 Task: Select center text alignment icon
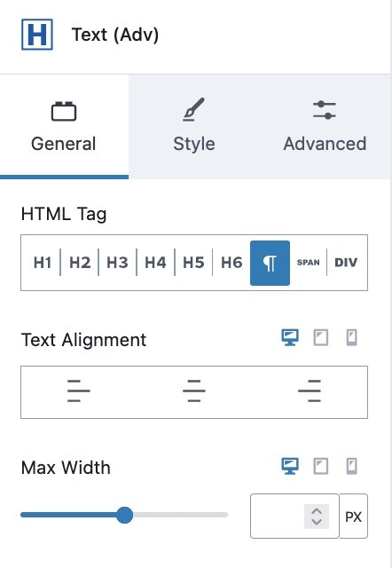pyautogui.click(x=194, y=390)
